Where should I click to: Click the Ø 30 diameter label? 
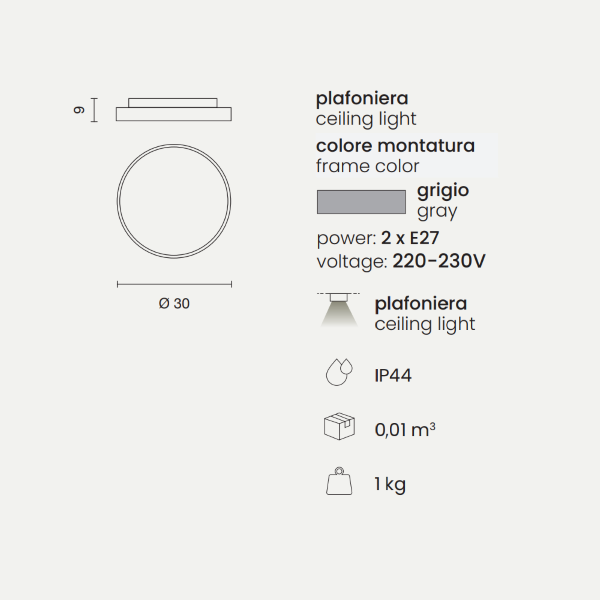click(174, 304)
